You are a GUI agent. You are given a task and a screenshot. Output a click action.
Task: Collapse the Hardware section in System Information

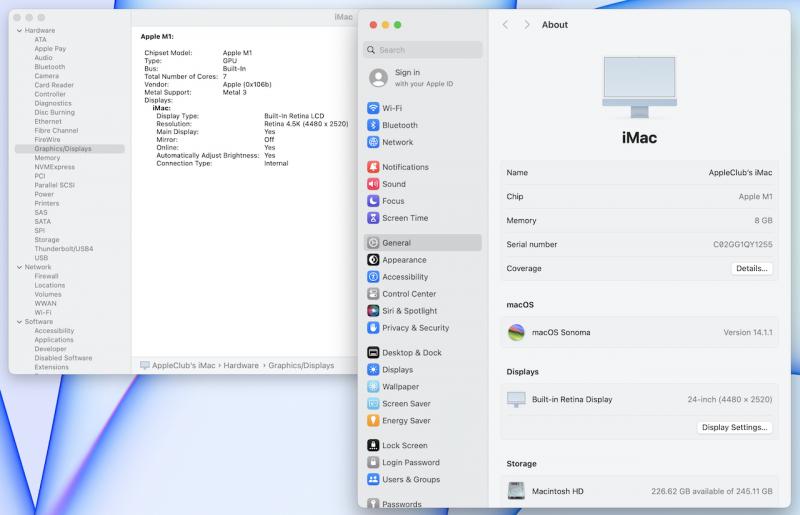pos(19,31)
